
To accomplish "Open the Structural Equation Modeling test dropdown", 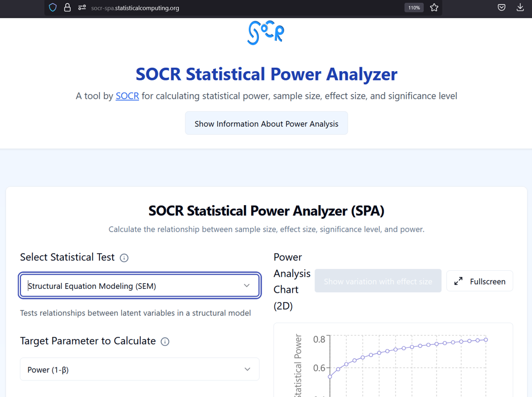I will 140,286.
